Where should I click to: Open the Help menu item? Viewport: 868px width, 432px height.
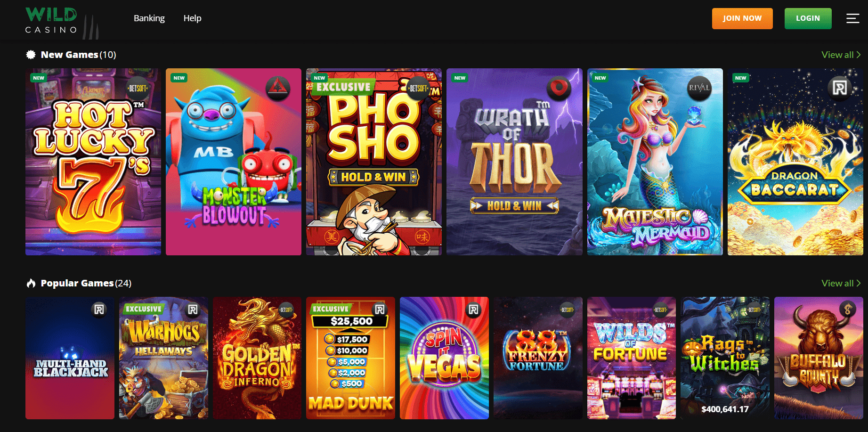pyautogui.click(x=192, y=18)
